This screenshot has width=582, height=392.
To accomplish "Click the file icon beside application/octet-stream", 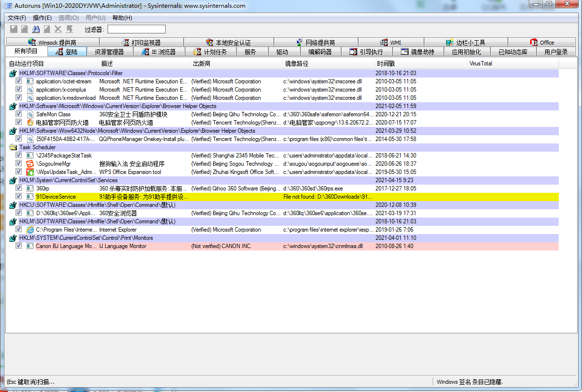I will pyautogui.click(x=30, y=81).
